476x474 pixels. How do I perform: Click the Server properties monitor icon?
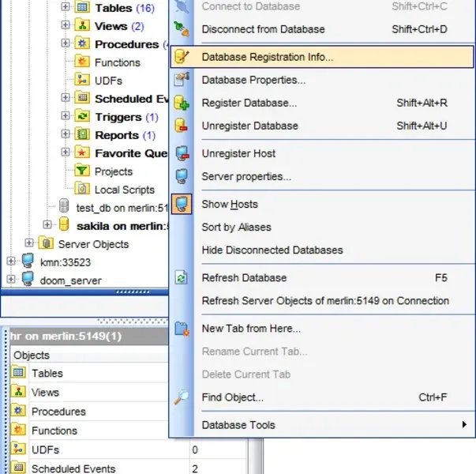pos(182,176)
